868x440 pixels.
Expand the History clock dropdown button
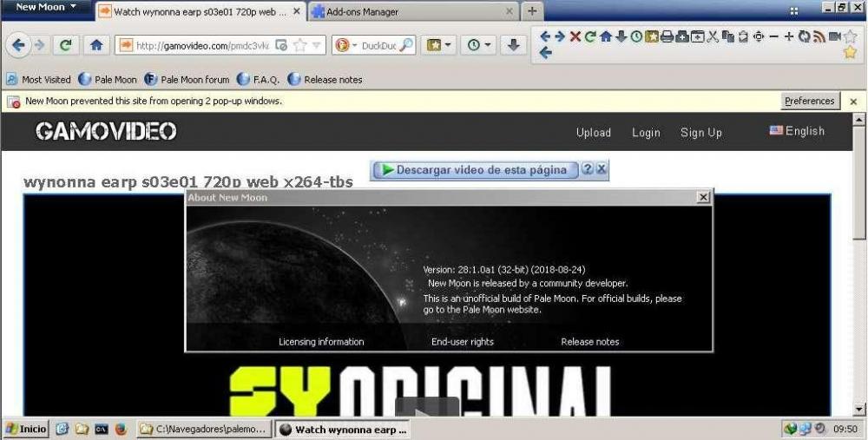(x=478, y=45)
